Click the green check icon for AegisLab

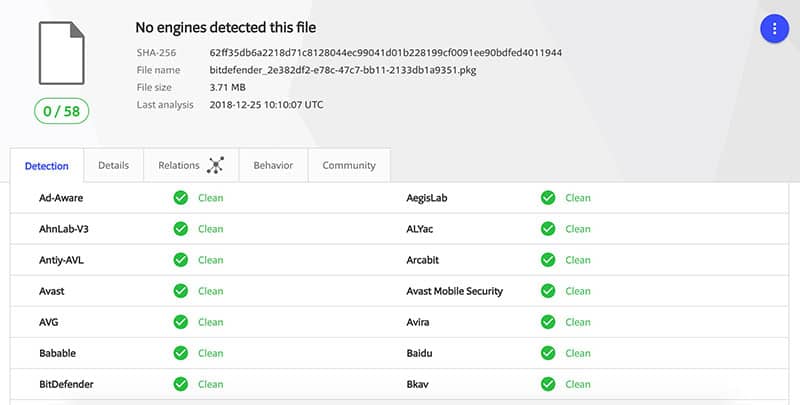(x=548, y=198)
